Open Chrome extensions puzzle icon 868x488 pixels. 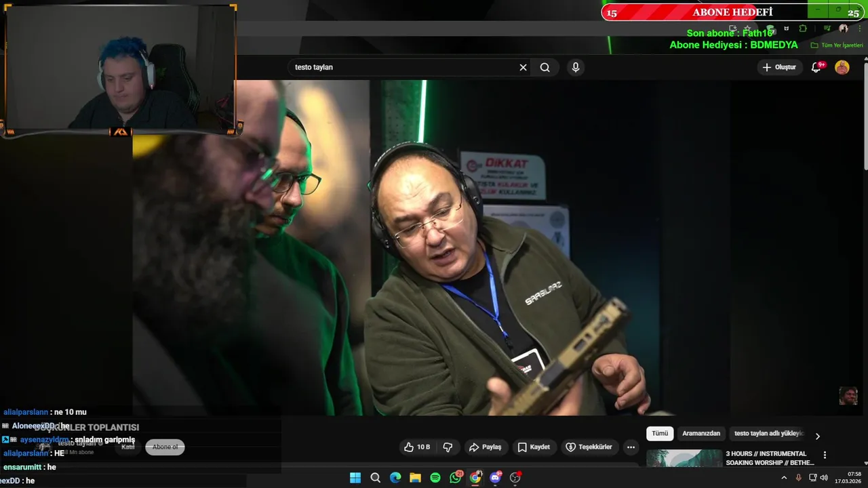click(803, 28)
